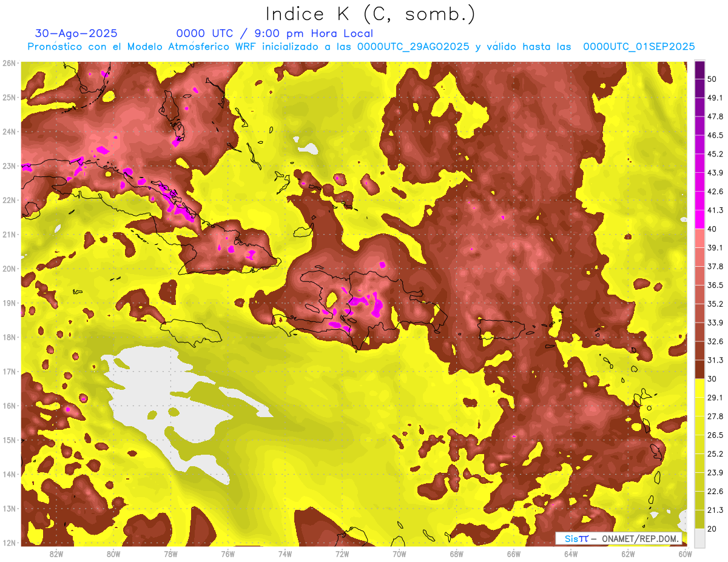This screenshot has width=728, height=562.
Task: Click the longitude label '76W'
Action: 227,554
